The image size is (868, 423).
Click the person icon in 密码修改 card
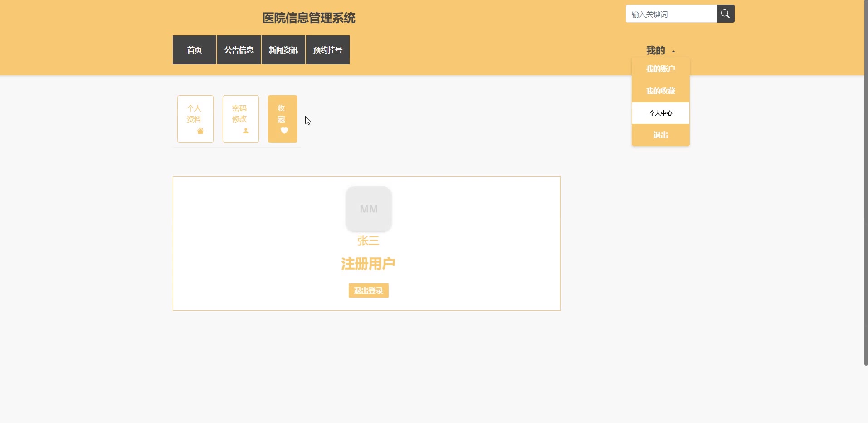246,131
